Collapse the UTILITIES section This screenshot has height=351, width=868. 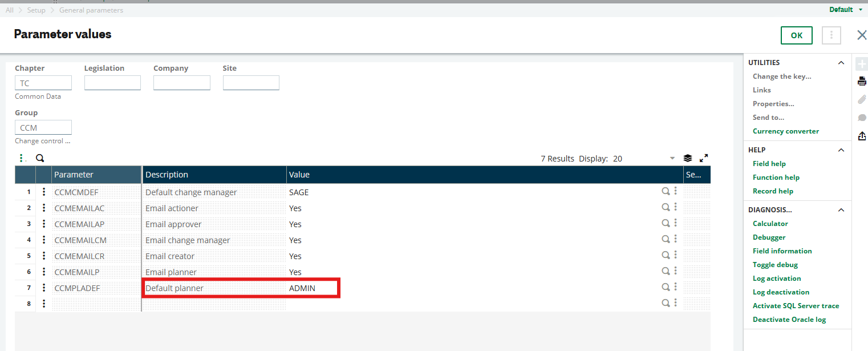tap(841, 62)
